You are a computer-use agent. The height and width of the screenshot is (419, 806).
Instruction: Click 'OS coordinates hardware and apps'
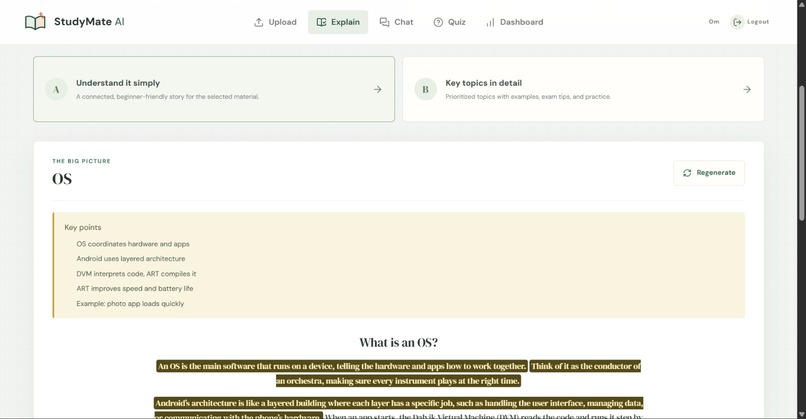click(x=133, y=244)
